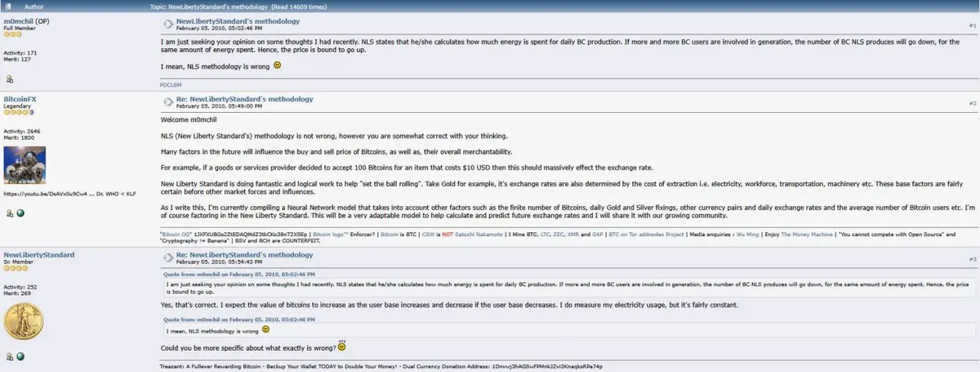Click the 'Welcome m0mchil' line in BitcoinFX's post
This screenshot has width=980, height=372.
coord(187,120)
